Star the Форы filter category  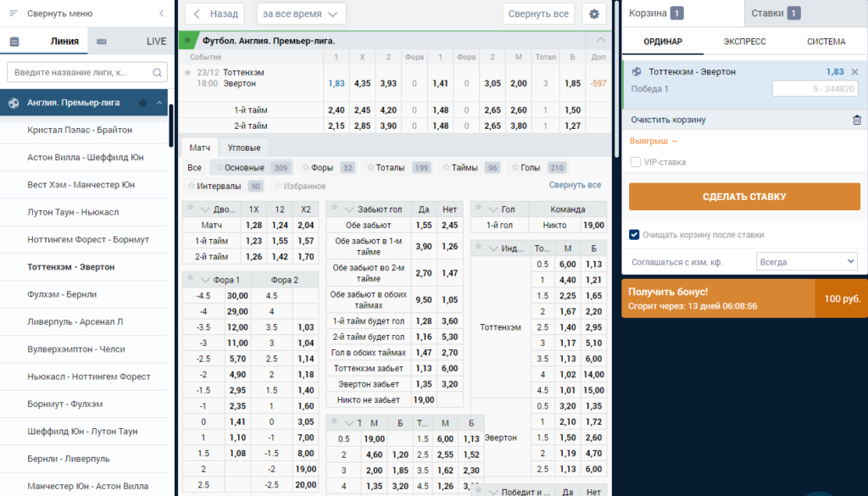click(305, 168)
